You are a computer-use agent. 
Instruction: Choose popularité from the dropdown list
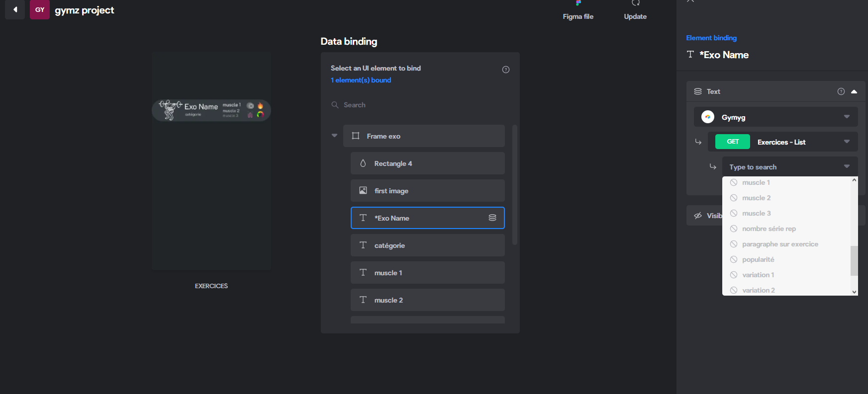point(786,259)
